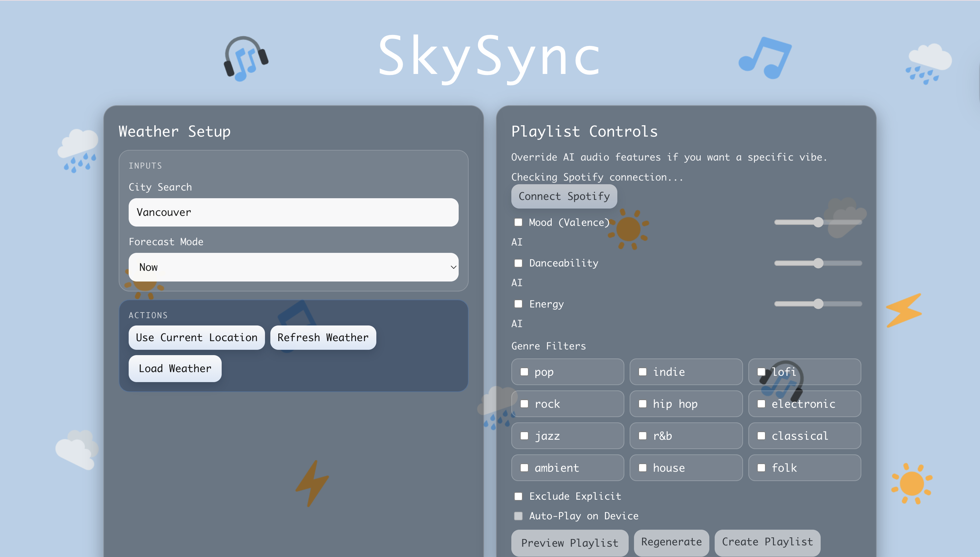Click the City Search field containing Vancouver
The height and width of the screenshot is (557, 980).
click(x=294, y=212)
